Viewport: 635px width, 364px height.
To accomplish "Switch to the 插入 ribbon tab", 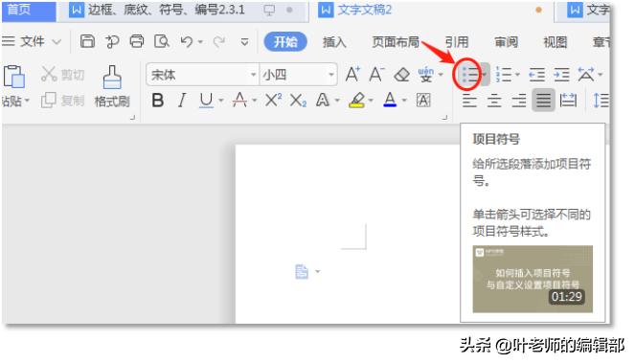I will pyautogui.click(x=334, y=42).
